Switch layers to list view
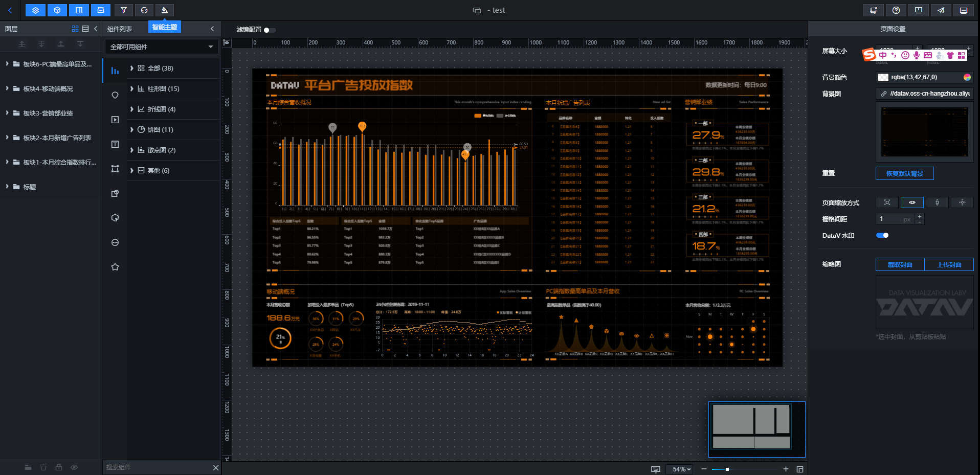 (85, 29)
